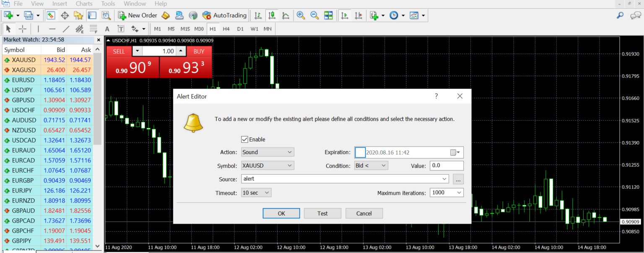644x253 pixels.
Task: Confirm the alert with OK
Action: pos(281,213)
